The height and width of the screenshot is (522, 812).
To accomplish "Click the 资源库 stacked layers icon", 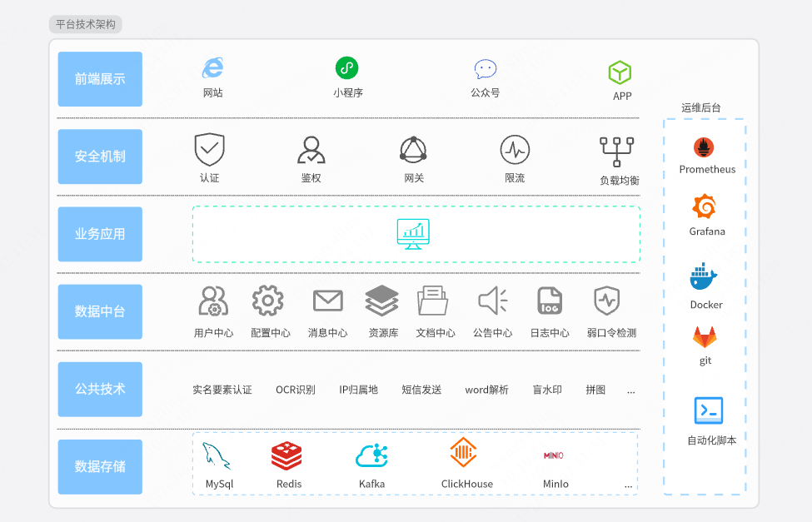I will (x=381, y=301).
